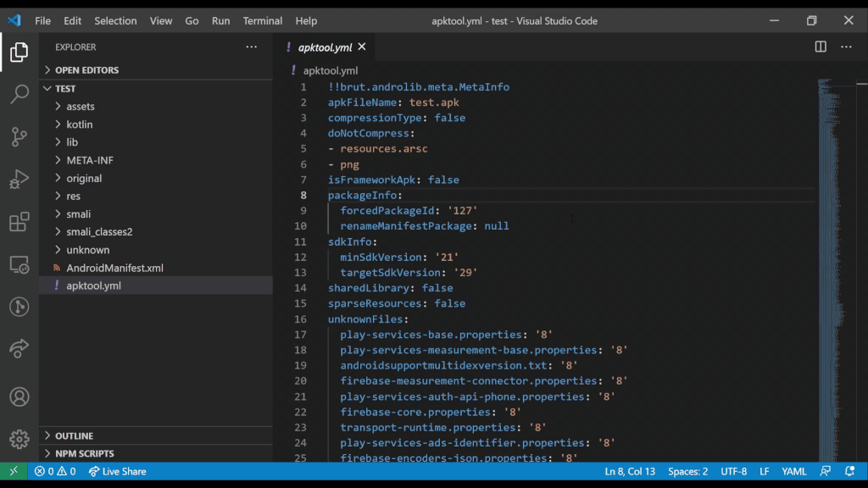Open the Manage gear settings icon
Screen dimensions: 868x488
(19, 439)
